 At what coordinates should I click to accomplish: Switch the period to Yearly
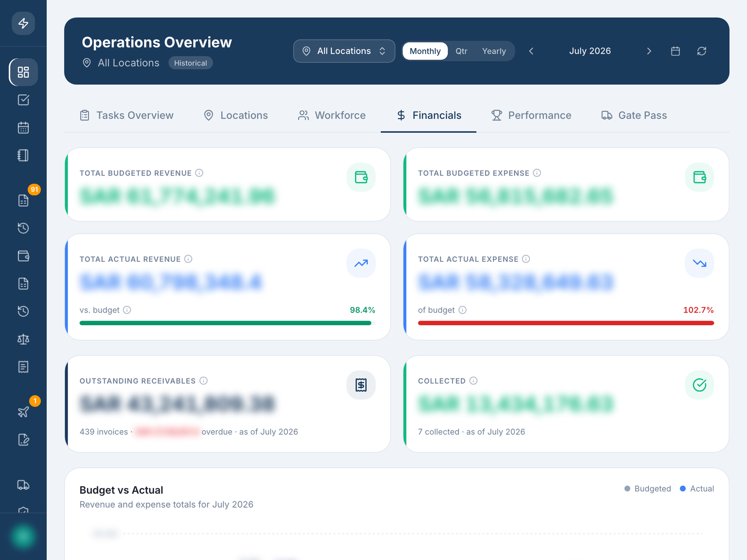tap(494, 51)
